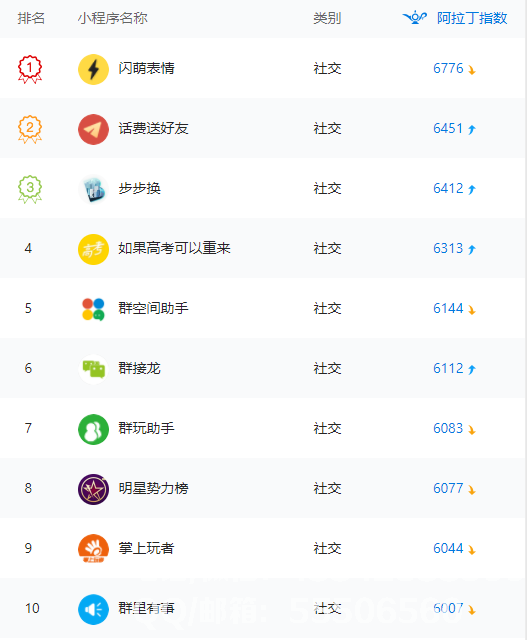Open the 群空间助手 colorful dots icon
The height and width of the screenshot is (640, 527).
pos(93,309)
